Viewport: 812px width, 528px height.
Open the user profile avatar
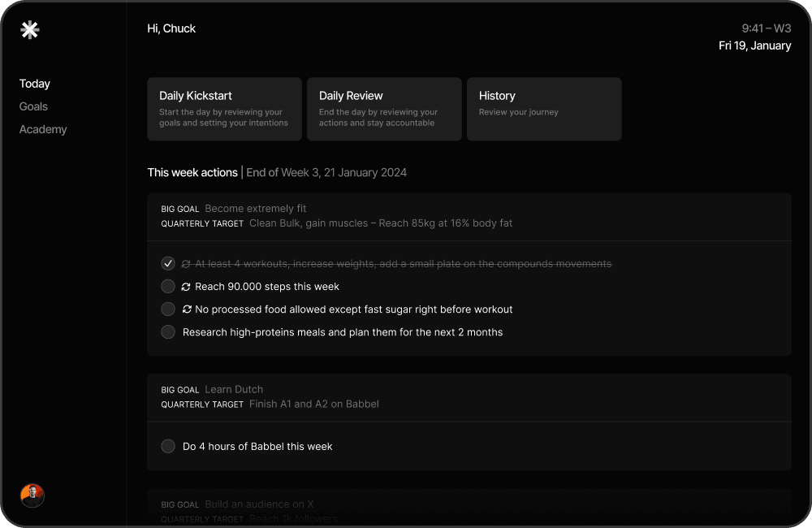pyautogui.click(x=32, y=496)
